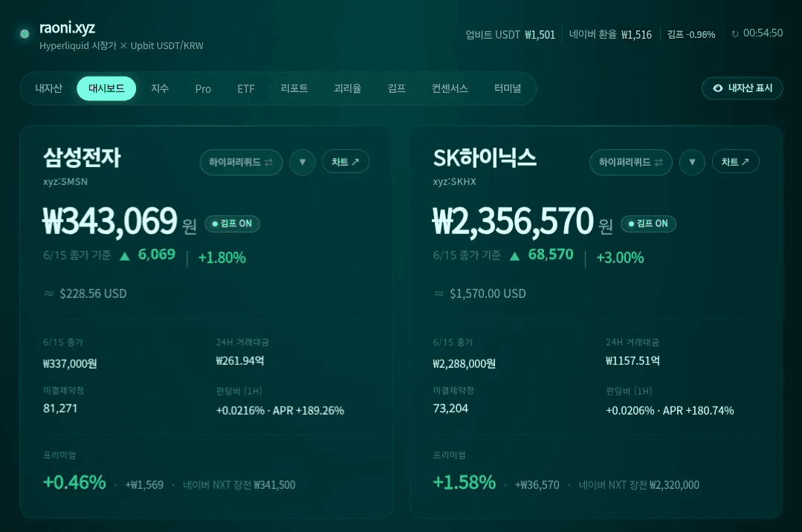Click the 삼성전자 card title

(82, 158)
